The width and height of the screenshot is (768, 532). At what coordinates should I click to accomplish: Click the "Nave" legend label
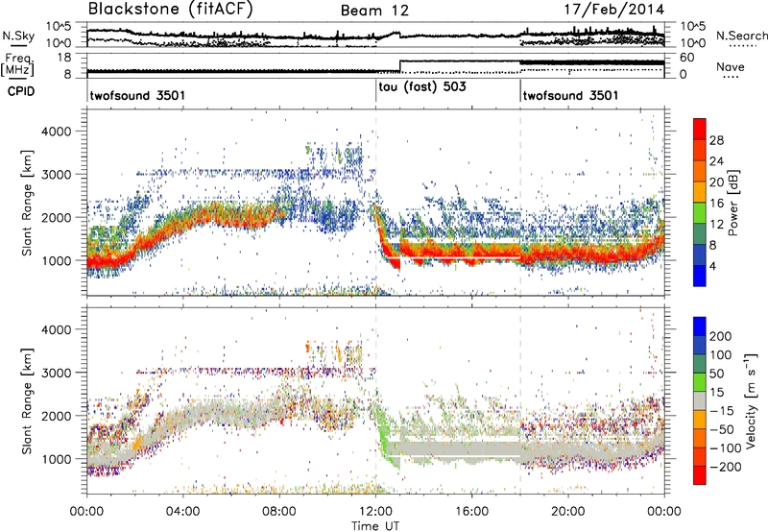click(731, 67)
